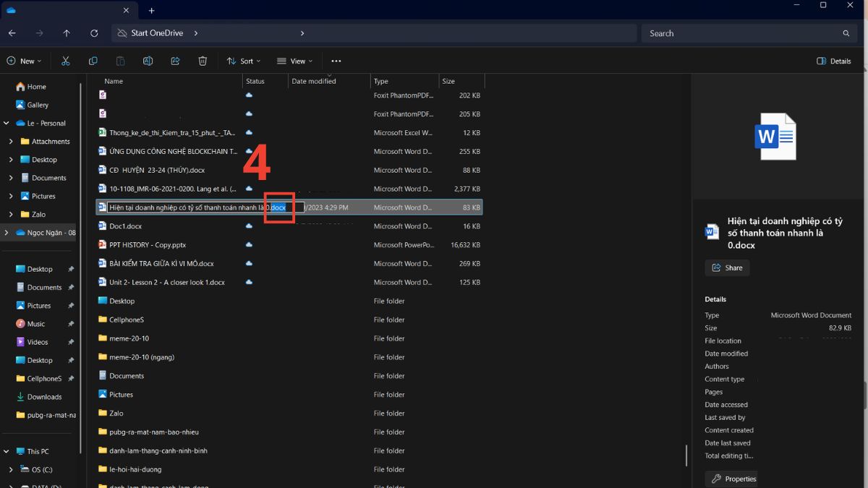Open the See more options menu
868x488 pixels.
pos(336,61)
